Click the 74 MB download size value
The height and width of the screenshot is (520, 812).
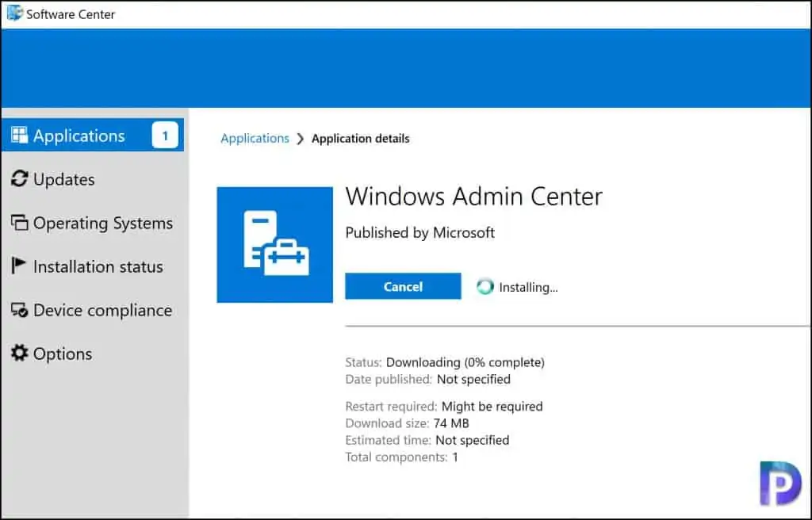click(451, 423)
